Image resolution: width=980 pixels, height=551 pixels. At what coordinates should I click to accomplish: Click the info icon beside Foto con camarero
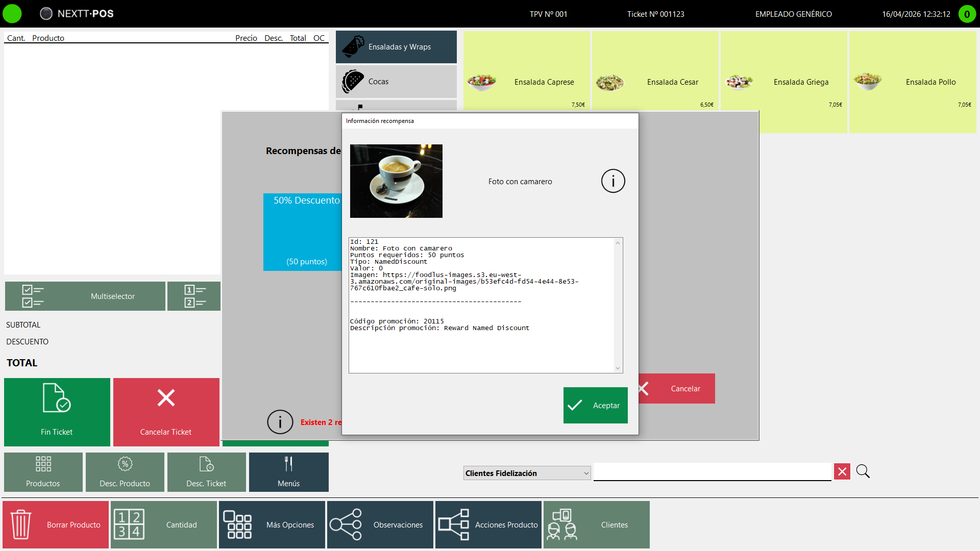click(613, 181)
